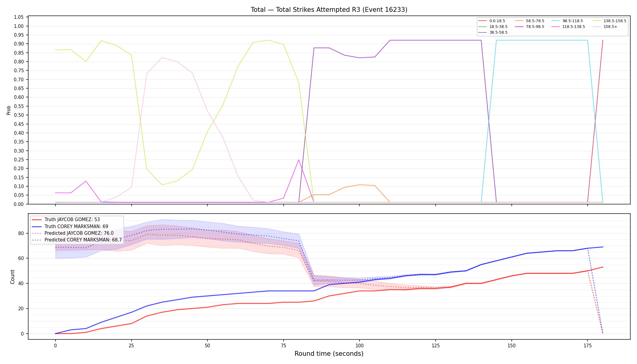The width and height of the screenshot is (637, 364).
Task: Click the 0.75 tick on the Prob axis
Action: tap(19, 71)
